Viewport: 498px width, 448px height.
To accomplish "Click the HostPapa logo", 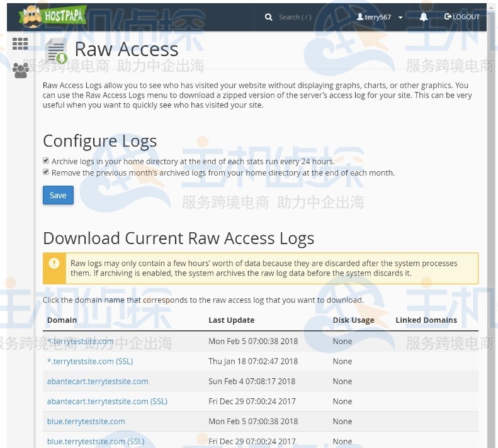I will [x=53, y=16].
